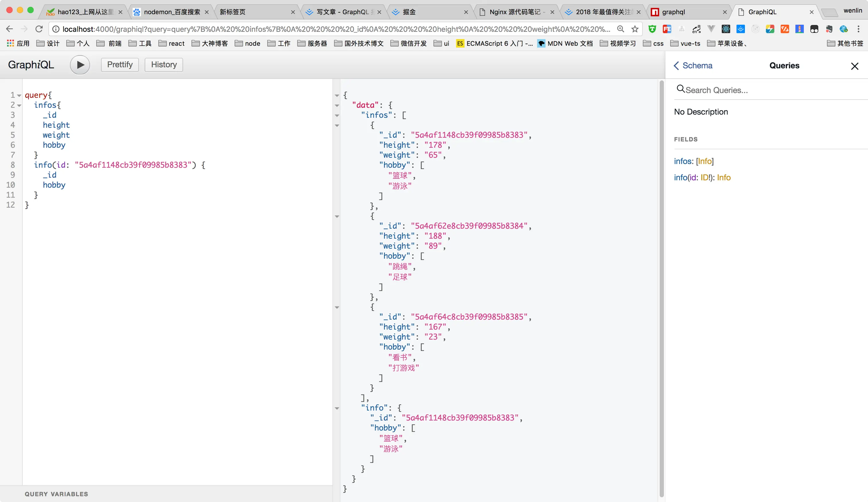Open the History panel
Image resolution: width=868 pixels, height=502 pixels.
164,65
